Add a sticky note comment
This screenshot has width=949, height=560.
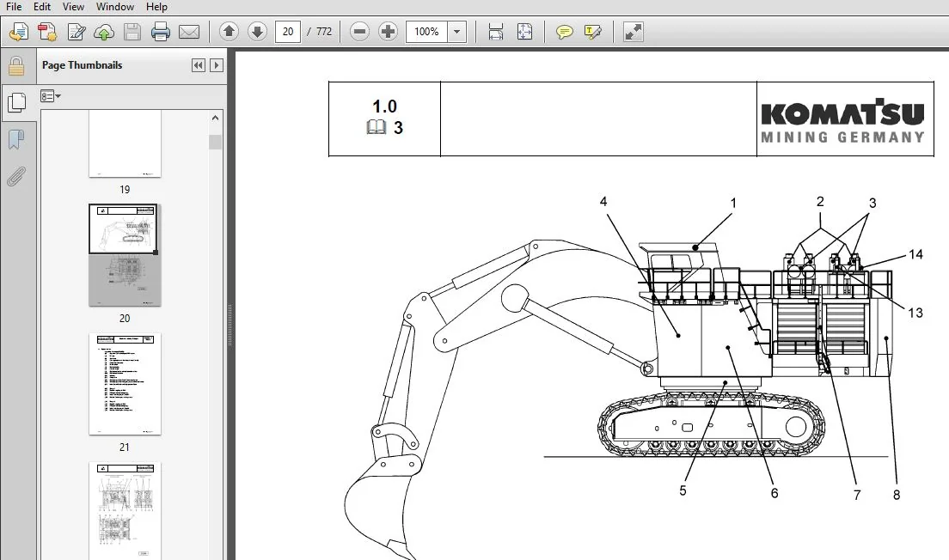pos(564,32)
